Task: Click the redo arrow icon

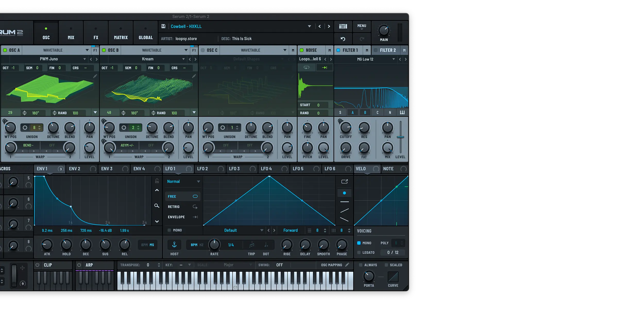Action: (x=362, y=39)
